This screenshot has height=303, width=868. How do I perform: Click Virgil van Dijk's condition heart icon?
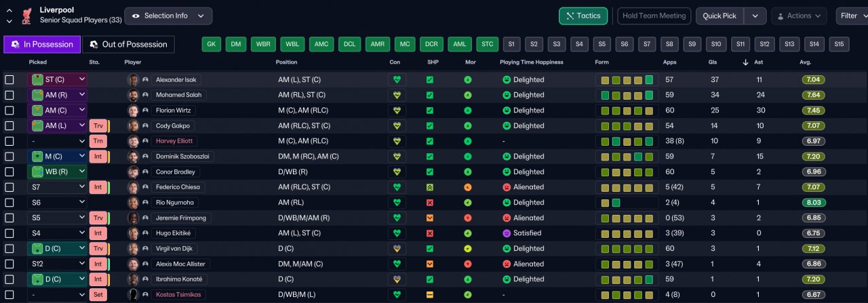click(397, 249)
